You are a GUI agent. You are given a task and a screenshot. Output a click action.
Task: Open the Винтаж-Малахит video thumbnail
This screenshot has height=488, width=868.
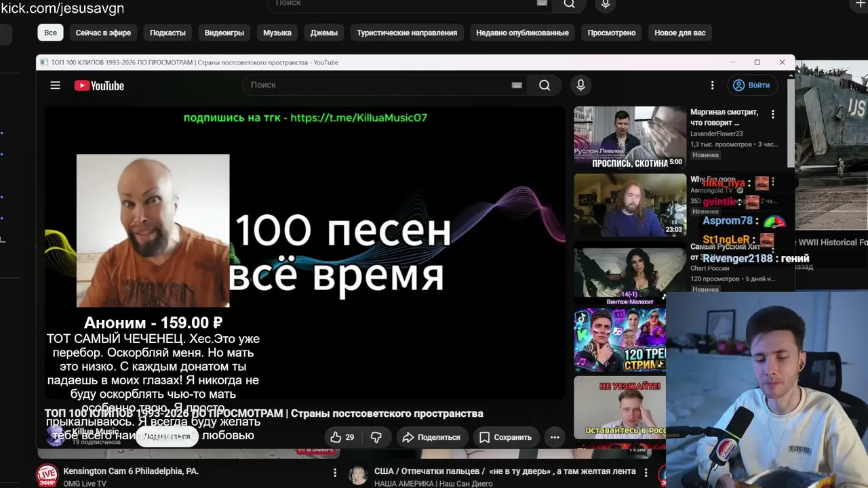click(630, 273)
